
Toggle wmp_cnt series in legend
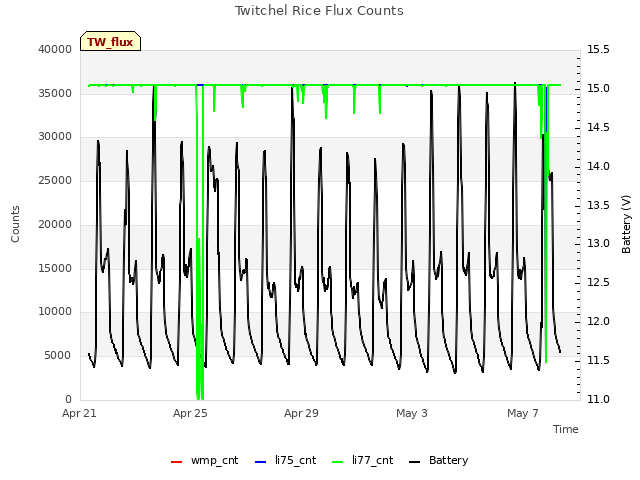(204, 460)
